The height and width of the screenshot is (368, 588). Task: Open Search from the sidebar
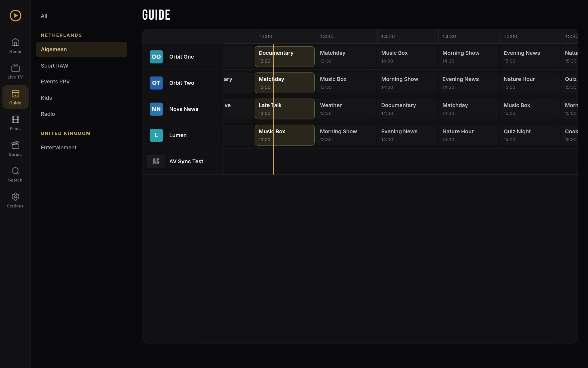[15, 174]
